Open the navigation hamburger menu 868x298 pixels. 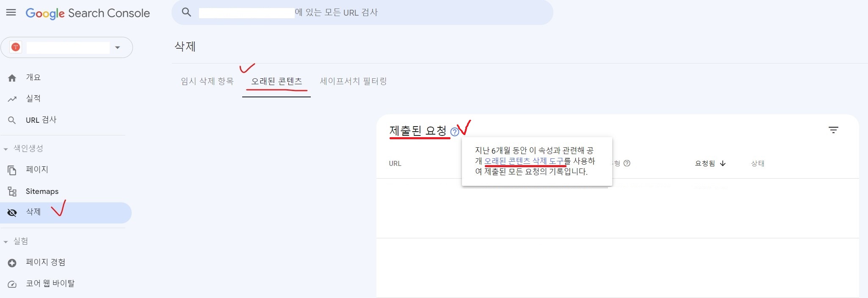[11, 12]
